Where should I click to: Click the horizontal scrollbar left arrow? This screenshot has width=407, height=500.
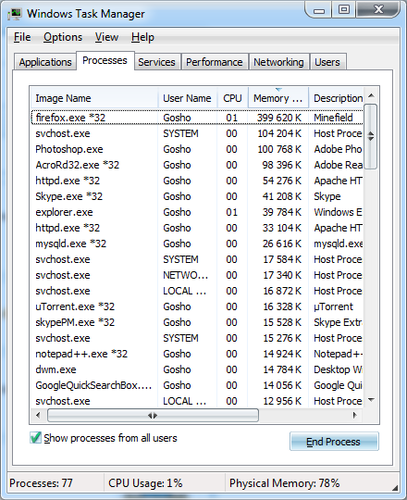pos(38,415)
